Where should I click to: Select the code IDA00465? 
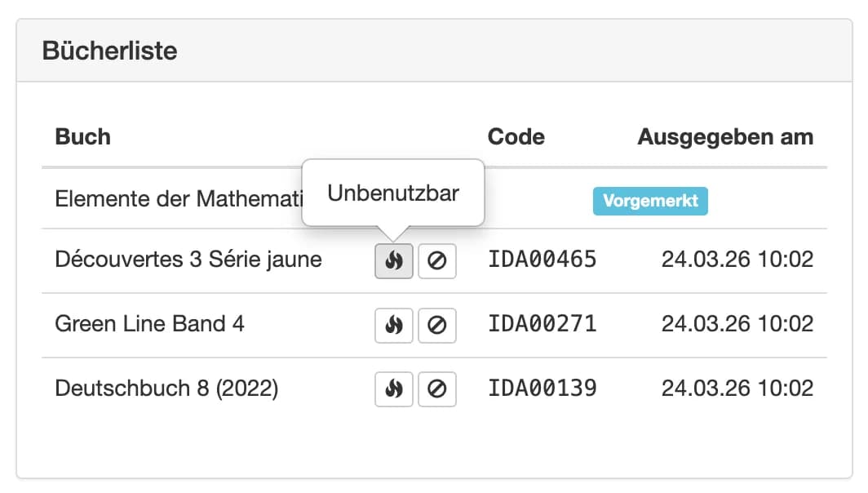click(x=542, y=260)
